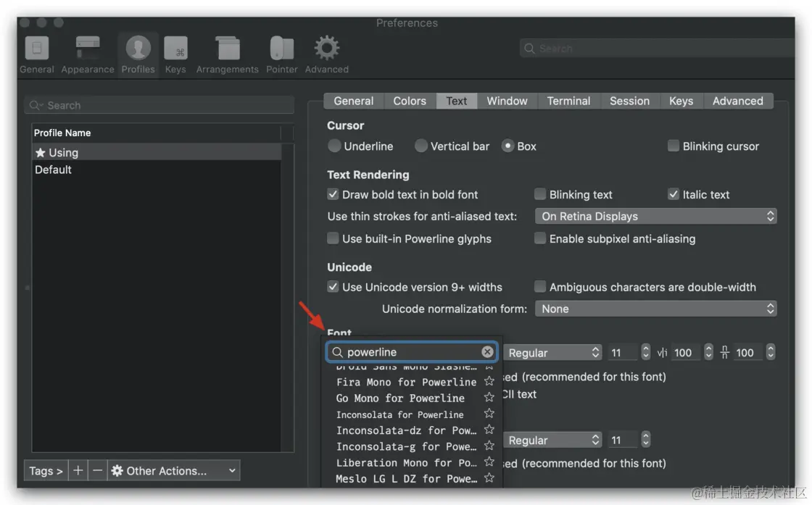
Task: Focus the Preferences toolbar Search field
Action: (x=657, y=48)
